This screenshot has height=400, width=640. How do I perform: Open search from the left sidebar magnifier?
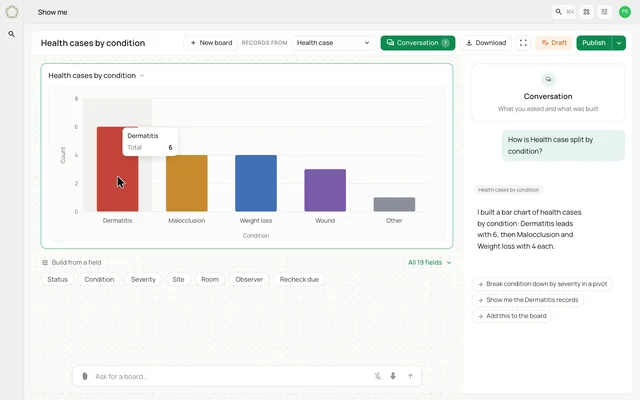click(x=11, y=34)
